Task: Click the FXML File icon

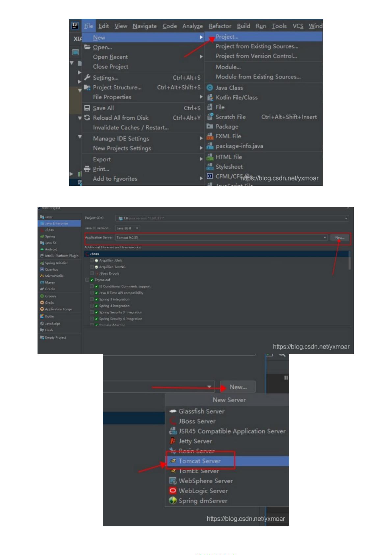Action: 210,136
